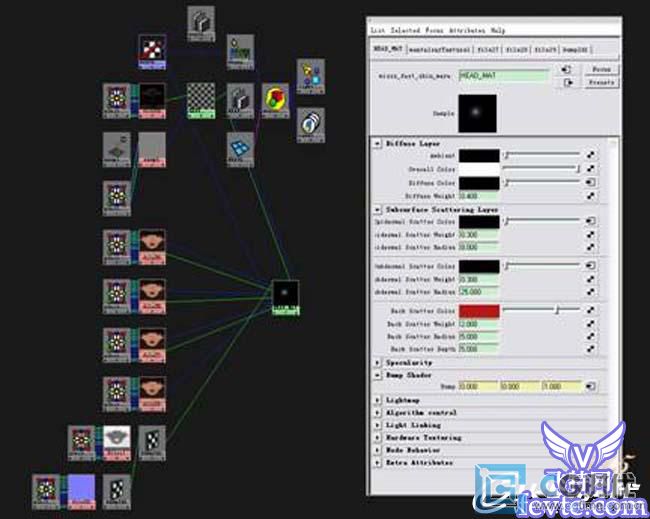
Task: Open Diffuse Color input connection icon
Action: 591,182
